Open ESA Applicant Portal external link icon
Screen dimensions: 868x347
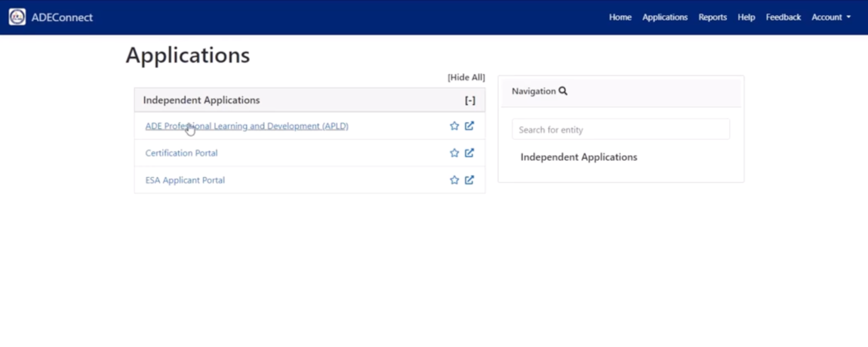(x=469, y=180)
